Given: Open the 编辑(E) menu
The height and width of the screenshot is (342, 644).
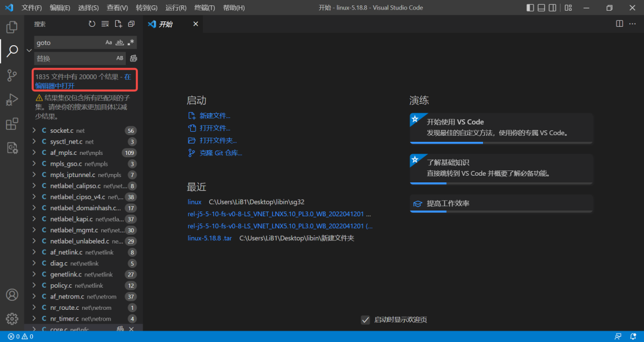Looking at the screenshot, I should click(x=60, y=8).
